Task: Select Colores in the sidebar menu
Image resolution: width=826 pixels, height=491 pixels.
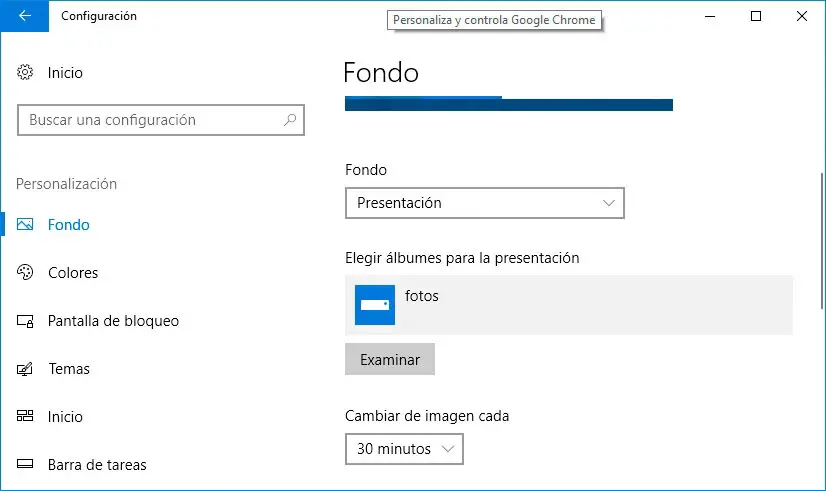Action: point(73,273)
